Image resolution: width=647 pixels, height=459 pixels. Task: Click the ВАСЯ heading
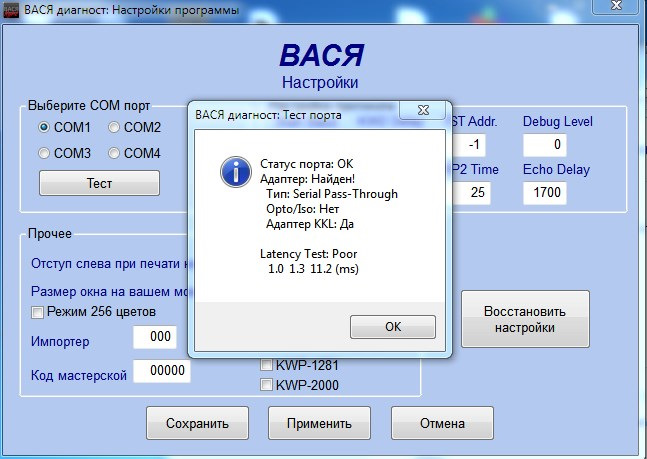coord(322,56)
